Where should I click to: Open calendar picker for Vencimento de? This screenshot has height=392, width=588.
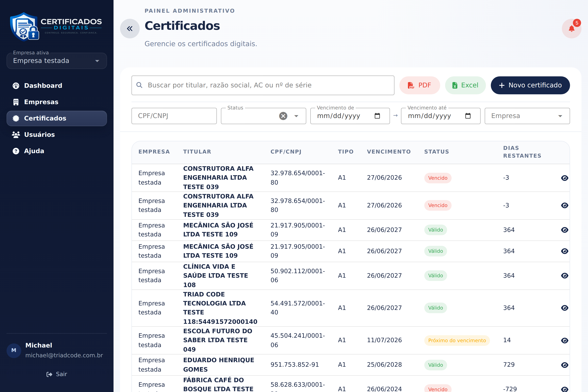click(377, 116)
